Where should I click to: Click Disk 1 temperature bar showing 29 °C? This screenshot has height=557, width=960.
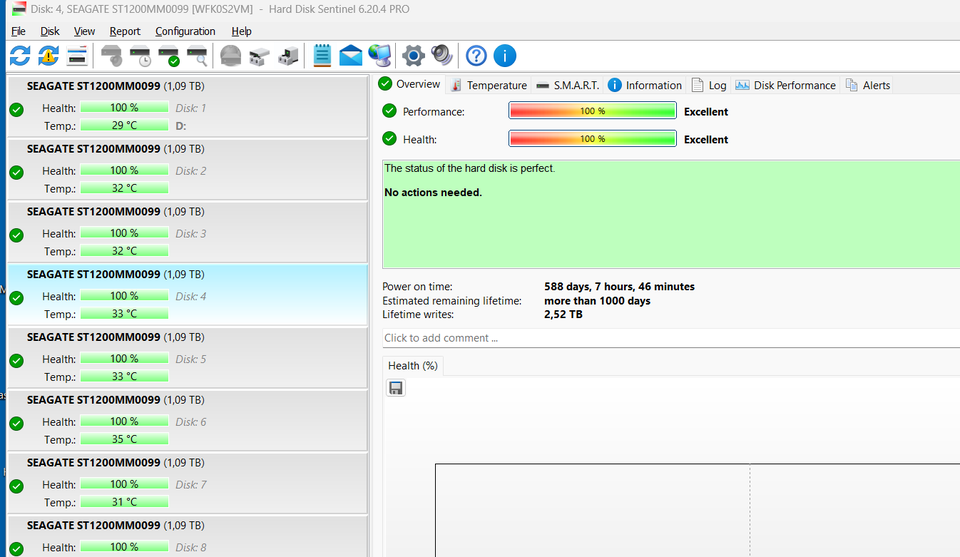click(124, 125)
